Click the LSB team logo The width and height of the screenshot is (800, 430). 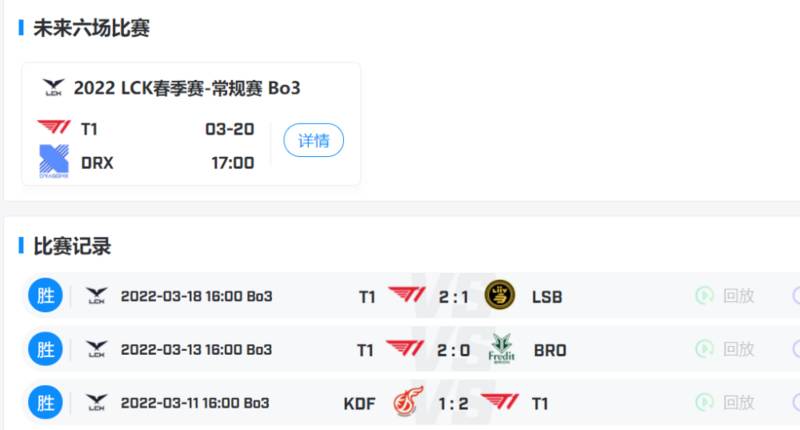point(500,296)
